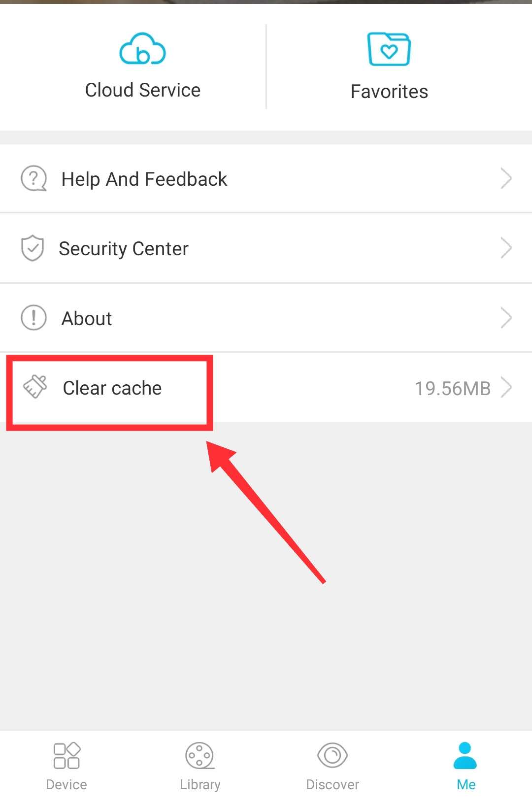
Task: Open the Favorites heart folder icon
Action: (x=389, y=49)
